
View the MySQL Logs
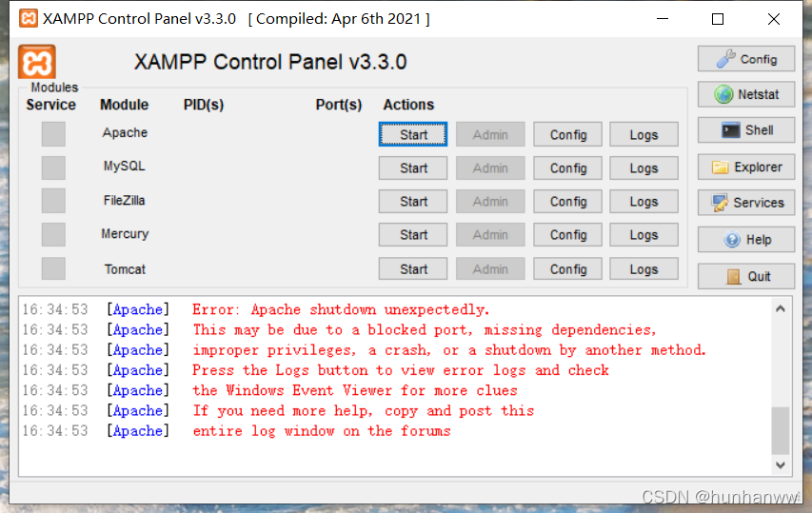coord(644,168)
